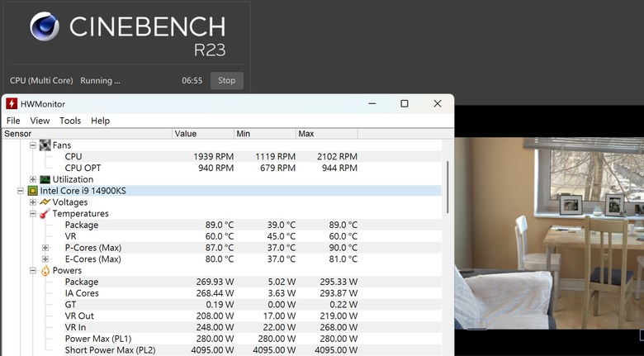
Task: Click the Voltages lightning wave icon
Action: tap(45, 202)
